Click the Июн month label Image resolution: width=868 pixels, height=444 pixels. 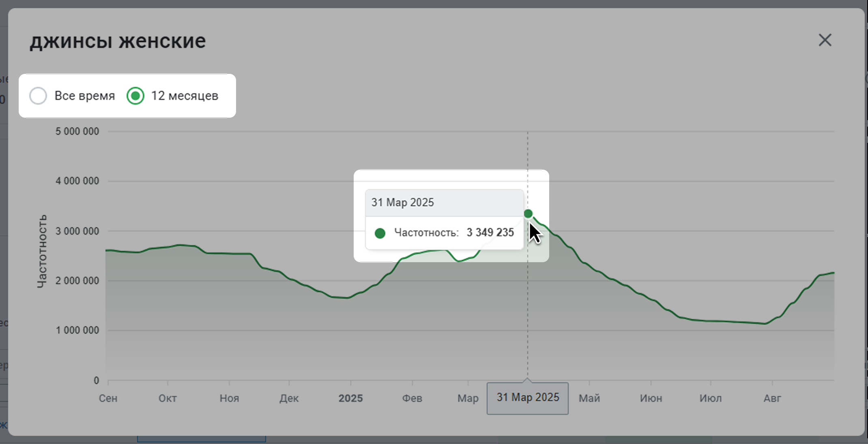click(651, 398)
